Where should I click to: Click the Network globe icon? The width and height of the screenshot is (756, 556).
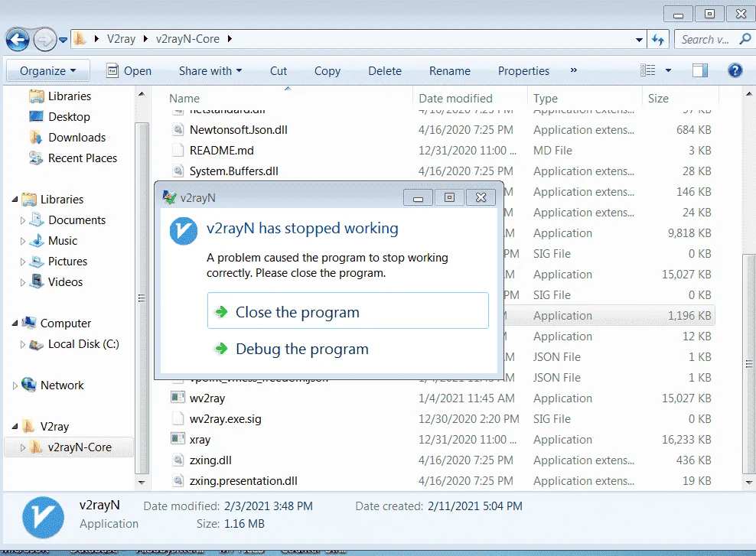tap(29, 385)
